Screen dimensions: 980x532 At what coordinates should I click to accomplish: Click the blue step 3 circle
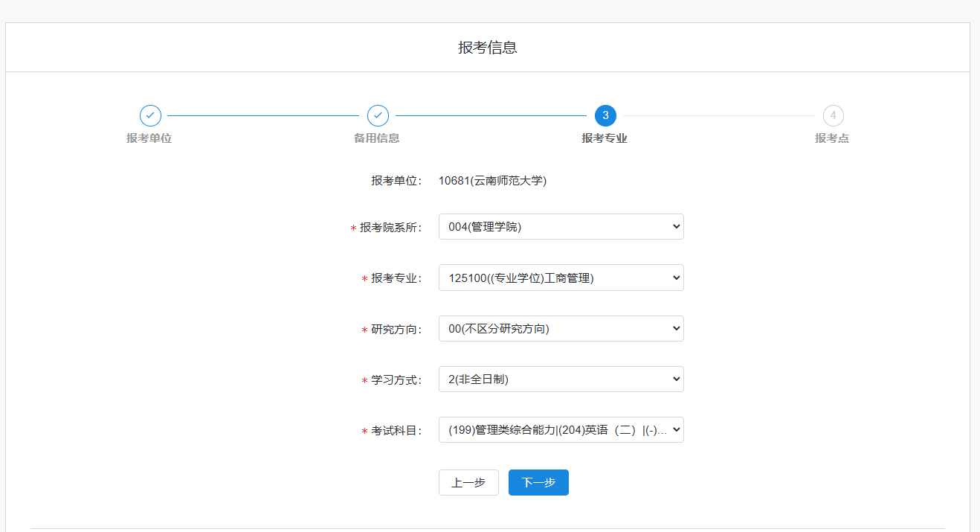(x=605, y=115)
